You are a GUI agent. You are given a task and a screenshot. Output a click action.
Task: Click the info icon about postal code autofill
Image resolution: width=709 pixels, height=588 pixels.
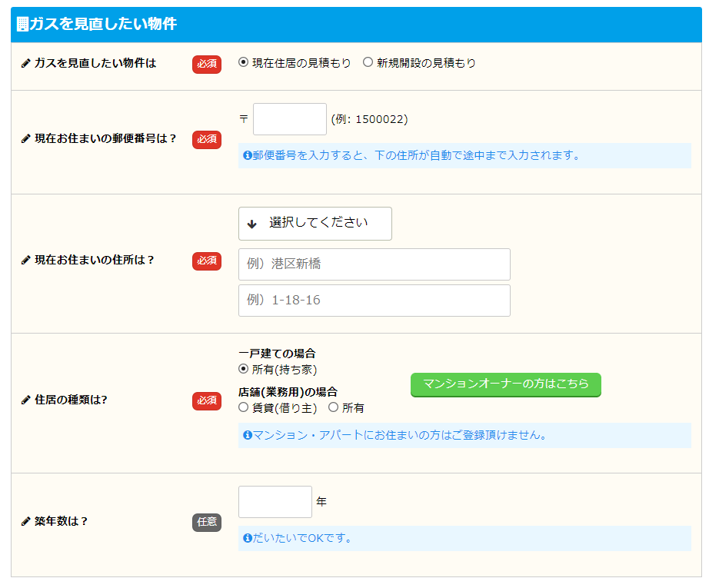point(246,155)
